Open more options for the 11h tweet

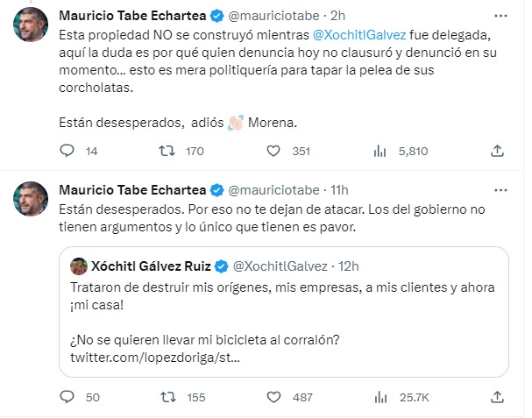499,189
